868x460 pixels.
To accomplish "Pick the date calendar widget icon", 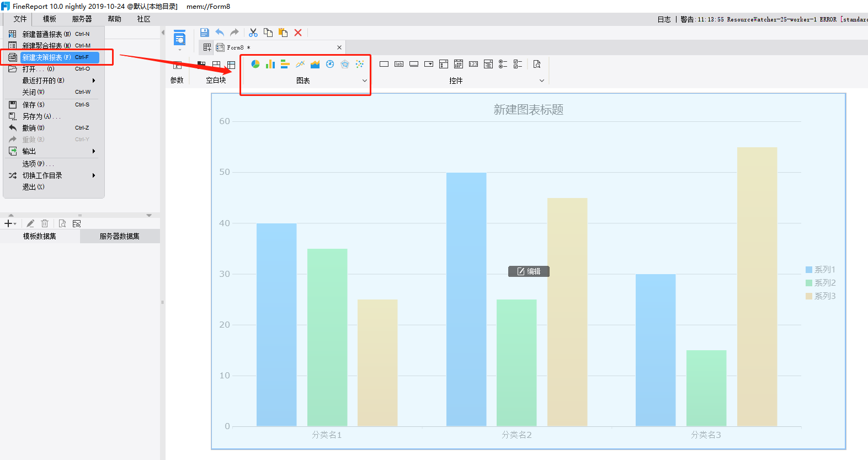I will (459, 64).
